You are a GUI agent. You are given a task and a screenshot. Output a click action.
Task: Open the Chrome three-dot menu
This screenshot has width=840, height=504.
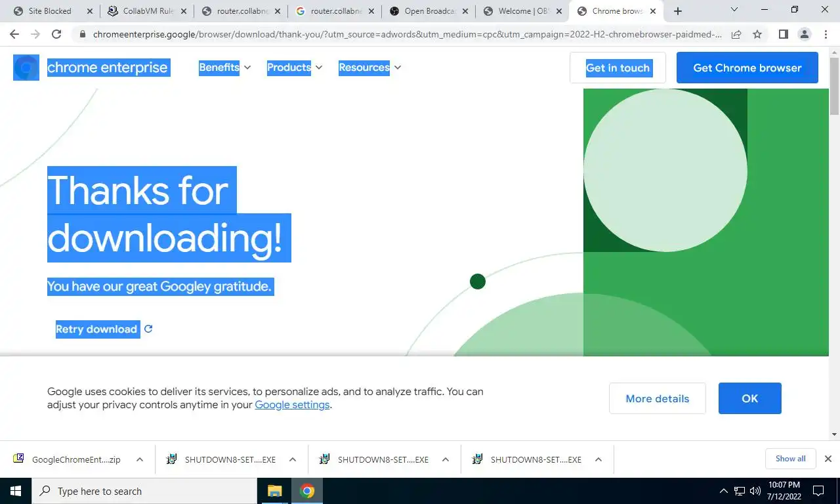pos(825,35)
